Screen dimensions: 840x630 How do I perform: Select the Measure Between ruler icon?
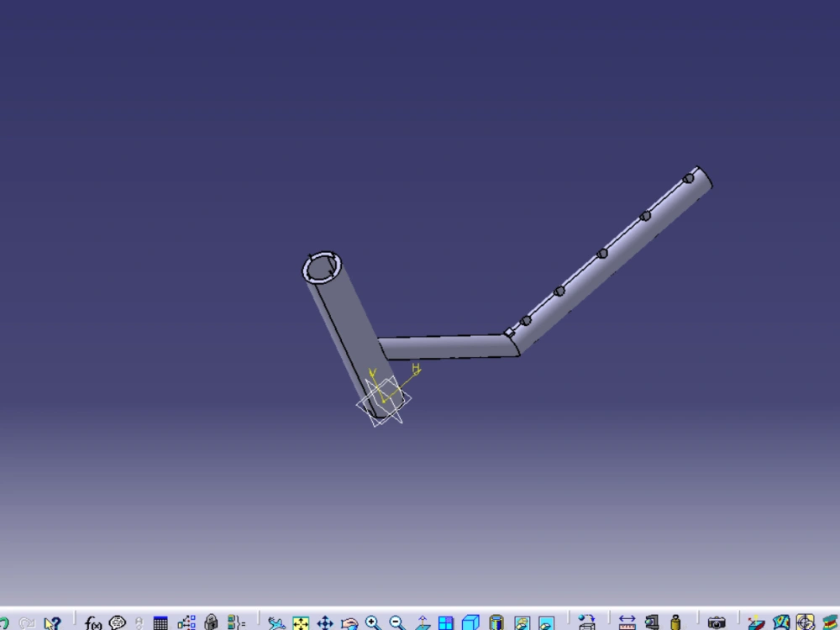(x=627, y=622)
